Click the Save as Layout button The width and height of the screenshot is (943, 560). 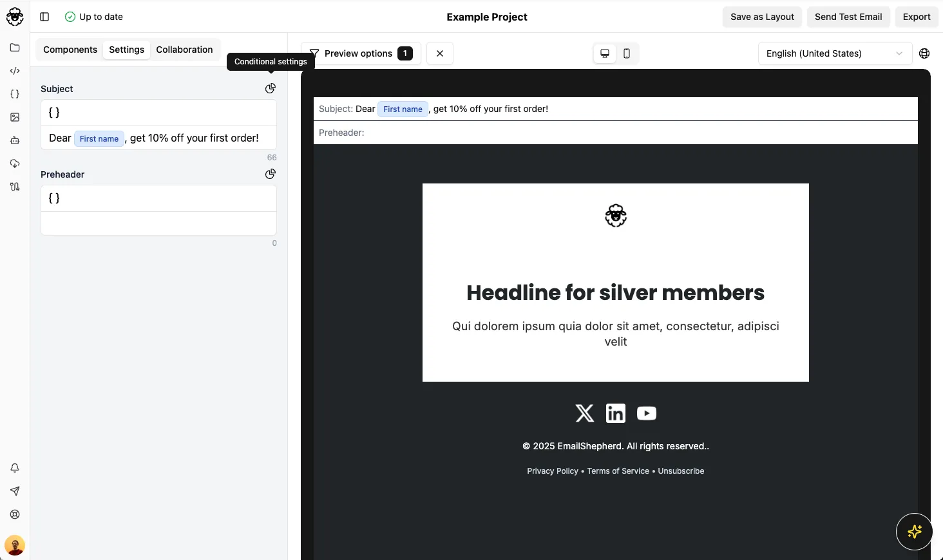762,17
